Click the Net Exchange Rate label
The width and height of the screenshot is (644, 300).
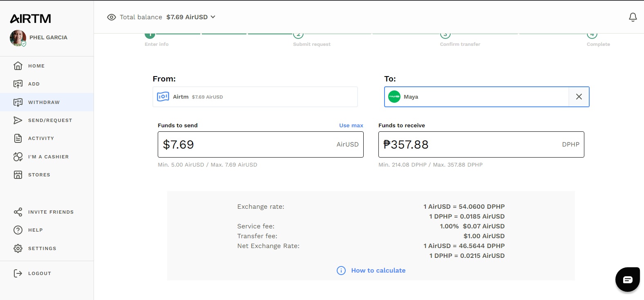pos(268,246)
